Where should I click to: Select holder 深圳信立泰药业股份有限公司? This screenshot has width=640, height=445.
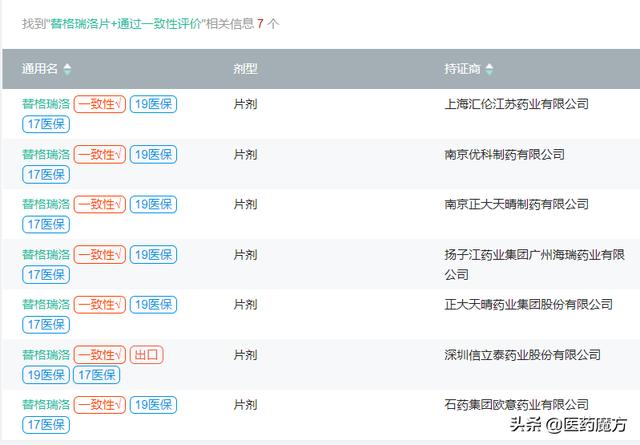(522, 354)
